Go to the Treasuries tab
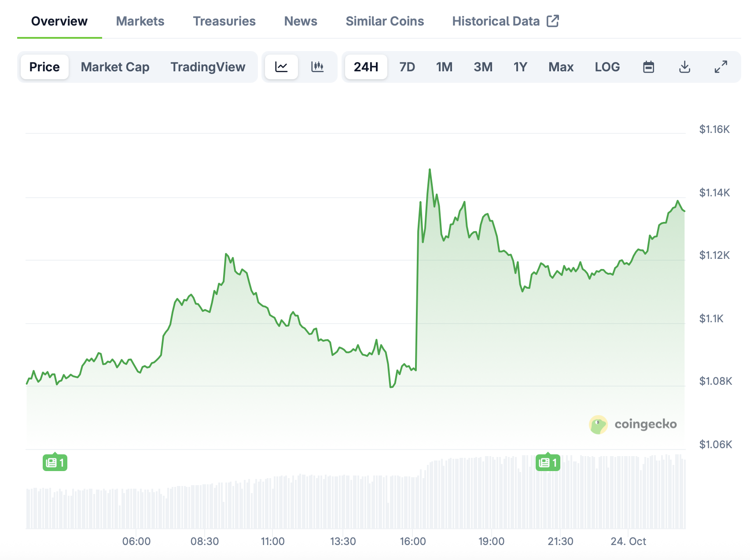The width and height of the screenshot is (750, 560). point(224,21)
